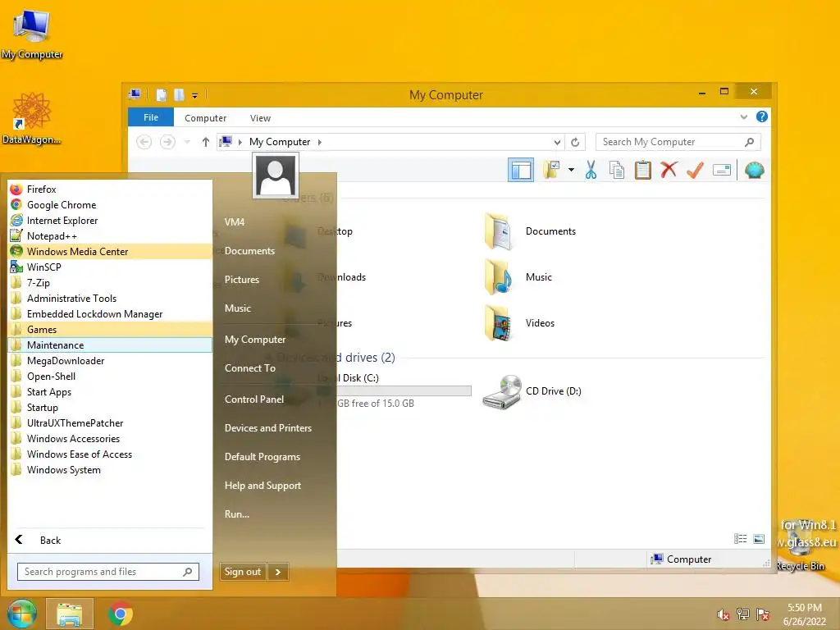Click the Paste clipboard icon
This screenshot has height=630, width=840.
pos(642,171)
